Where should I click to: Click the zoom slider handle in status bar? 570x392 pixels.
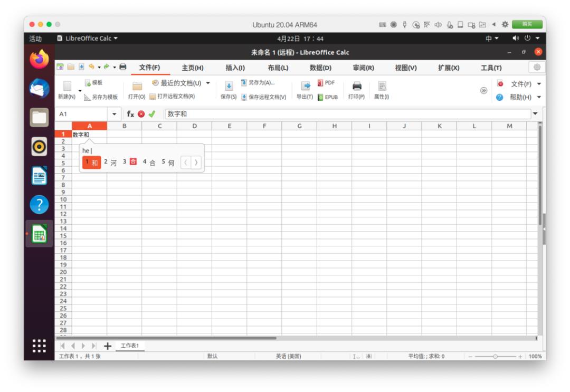pyautogui.click(x=495, y=357)
